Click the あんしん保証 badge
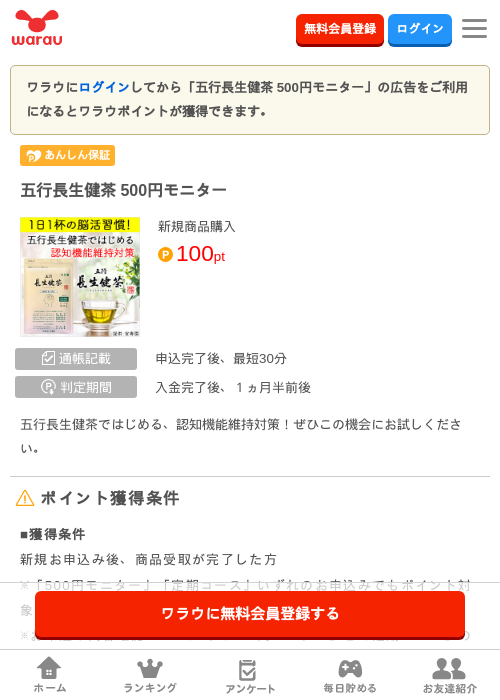Viewport: 500px width, 700px height. [67, 155]
